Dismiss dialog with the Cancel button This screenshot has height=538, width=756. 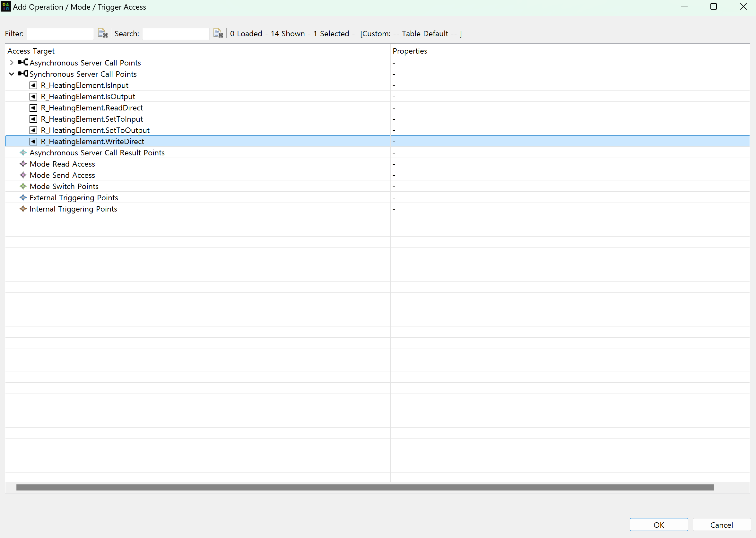[722, 525]
